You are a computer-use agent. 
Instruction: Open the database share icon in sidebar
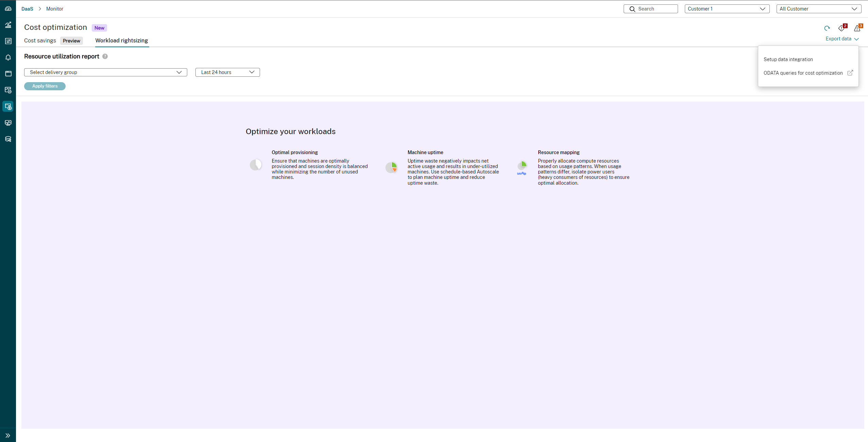pos(8,139)
